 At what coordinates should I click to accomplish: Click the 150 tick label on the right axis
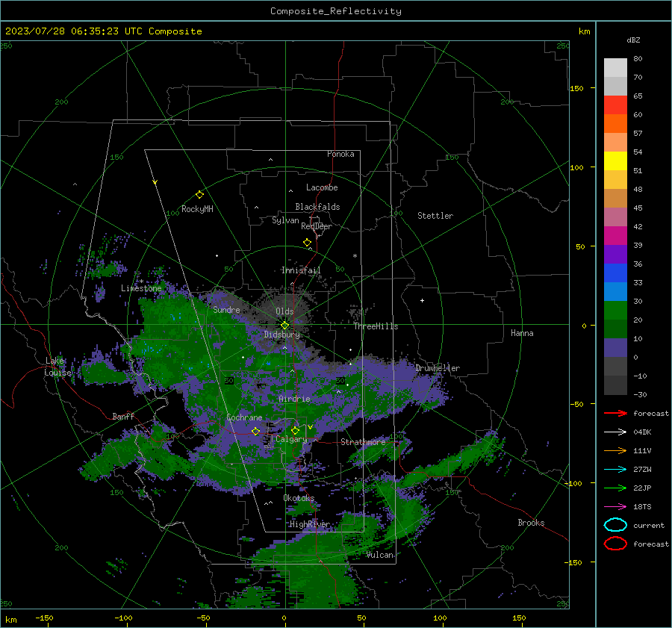coord(577,88)
